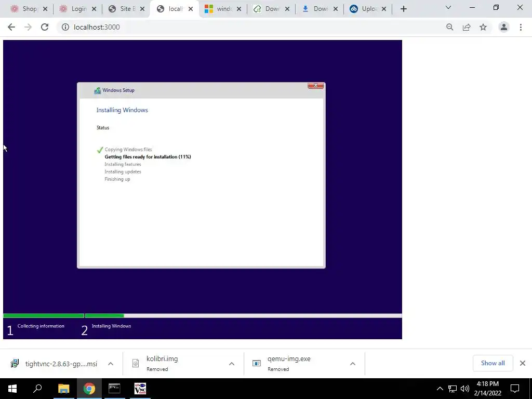Click 'Finishing up' status line
The height and width of the screenshot is (399, 532).
(117, 179)
